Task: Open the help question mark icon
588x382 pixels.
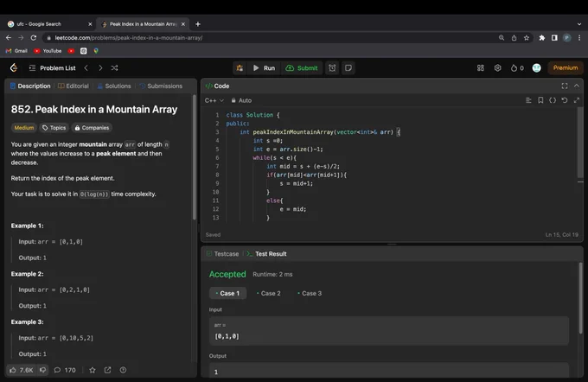Action: pyautogui.click(x=123, y=370)
